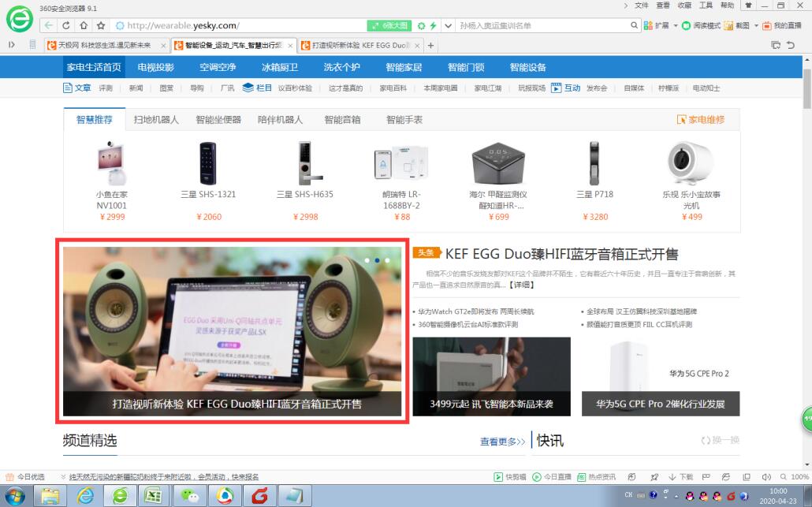The image size is (812, 507).
Task: Toggle the status bar sound speaker icon
Action: point(766,477)
